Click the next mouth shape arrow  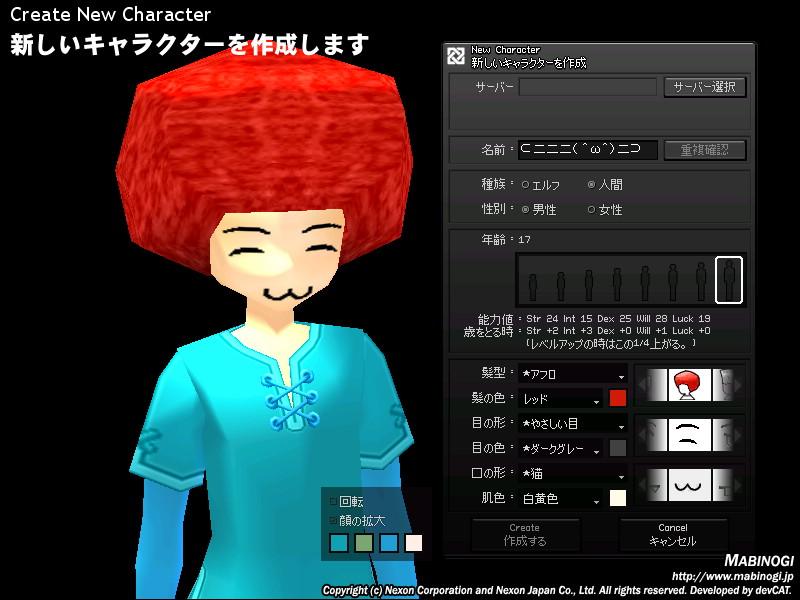point(737,485)
